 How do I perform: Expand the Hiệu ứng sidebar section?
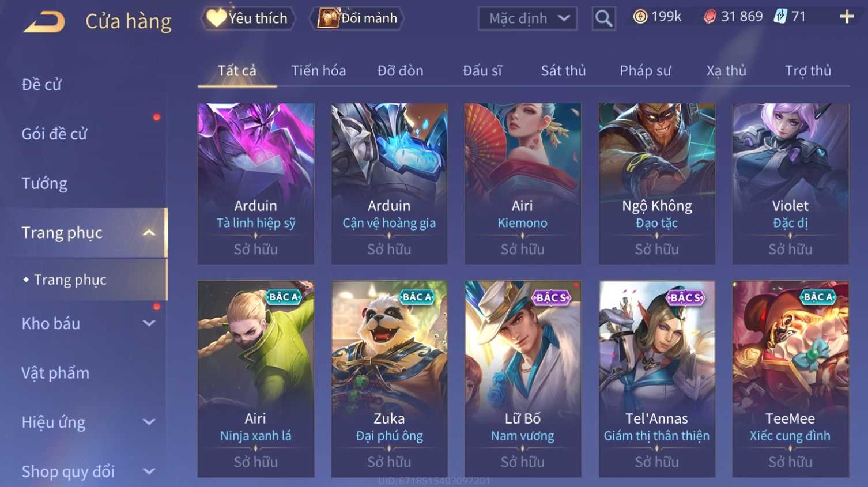click(149, 422)
